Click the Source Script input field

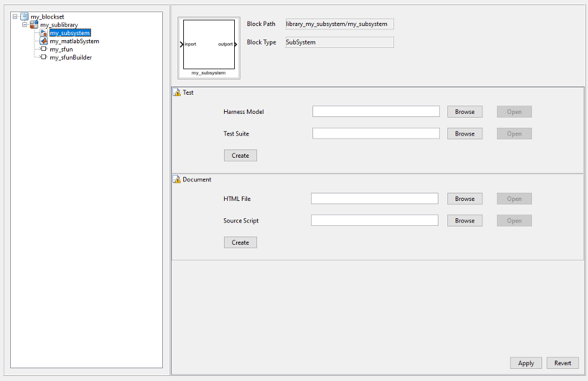375,221
